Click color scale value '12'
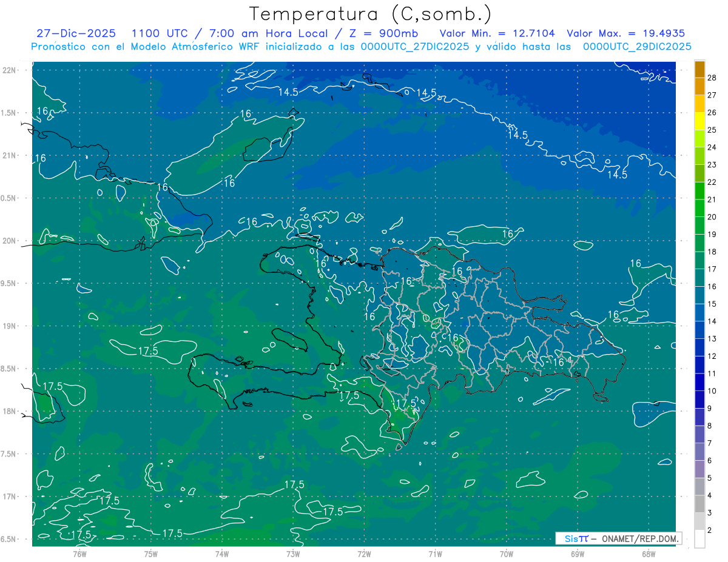 click(x=712, y=356)
